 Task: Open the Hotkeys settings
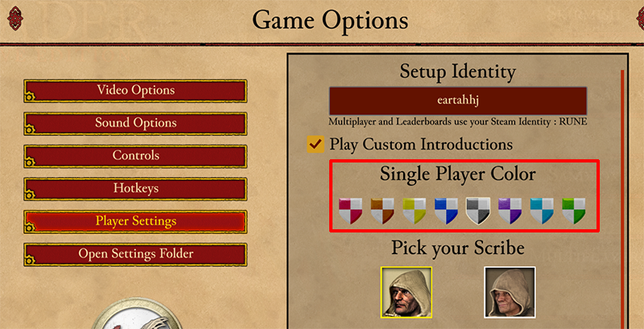pos(135,189)
